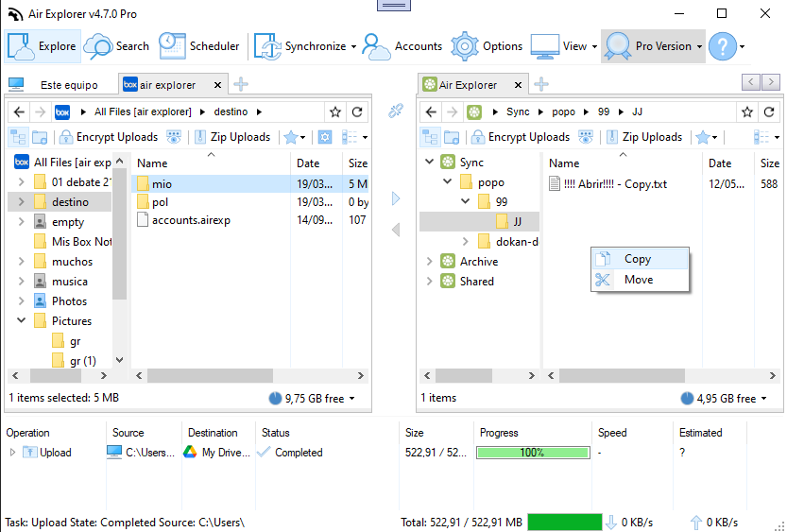Add a new tab in left pane
This screenshot has width=787, height=532.
pyautogui.click(x=241, y=84)
